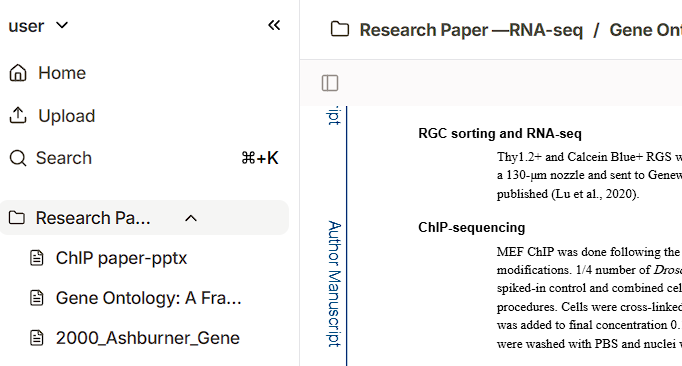The height and width of the screenshot is (366, 682).
Task: Click the Research Pa... folder icon in the sidebar
Action: point(17,218)
